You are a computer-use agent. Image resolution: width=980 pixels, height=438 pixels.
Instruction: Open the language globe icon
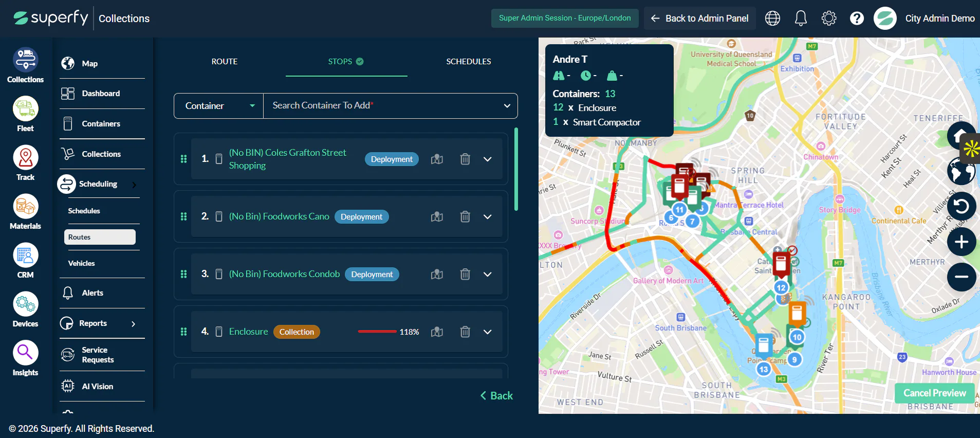[772, 19]
